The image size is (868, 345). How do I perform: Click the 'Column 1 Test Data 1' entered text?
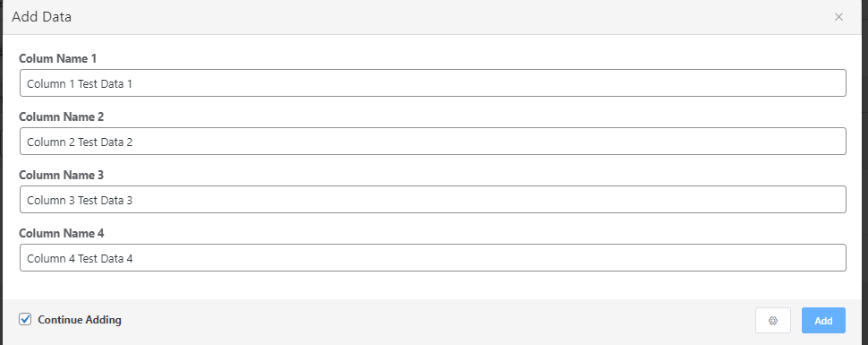tap(80, 83)
